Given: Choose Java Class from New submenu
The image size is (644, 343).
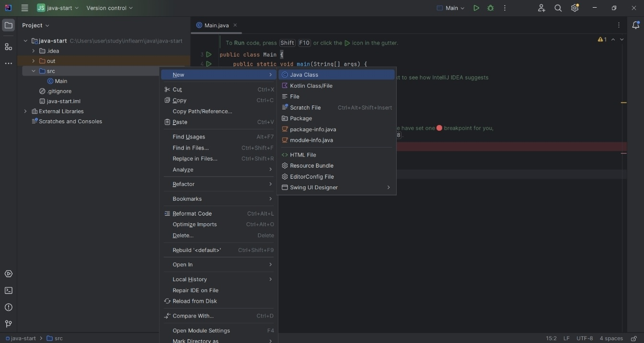Looking at the screenshot, I should click(x=337, y=75).
